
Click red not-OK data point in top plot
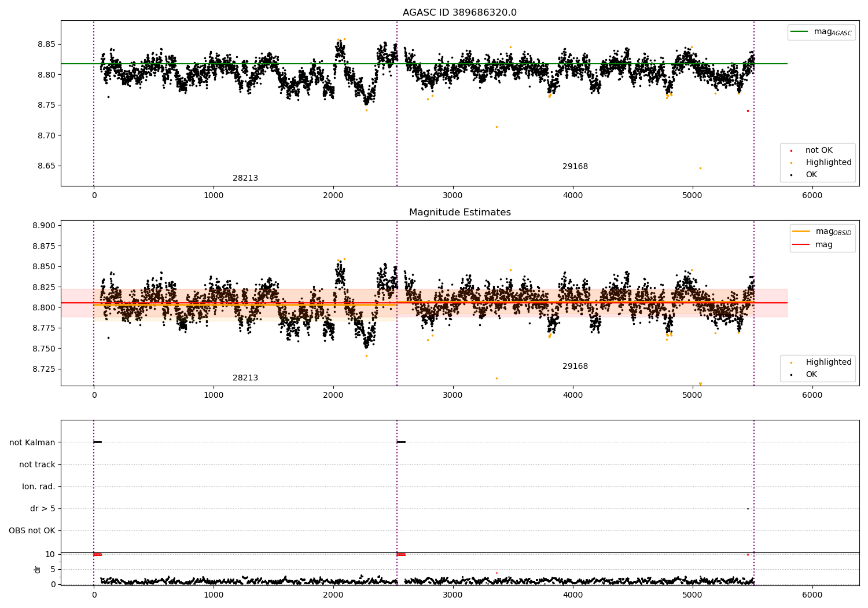click(x=748, y=111)
